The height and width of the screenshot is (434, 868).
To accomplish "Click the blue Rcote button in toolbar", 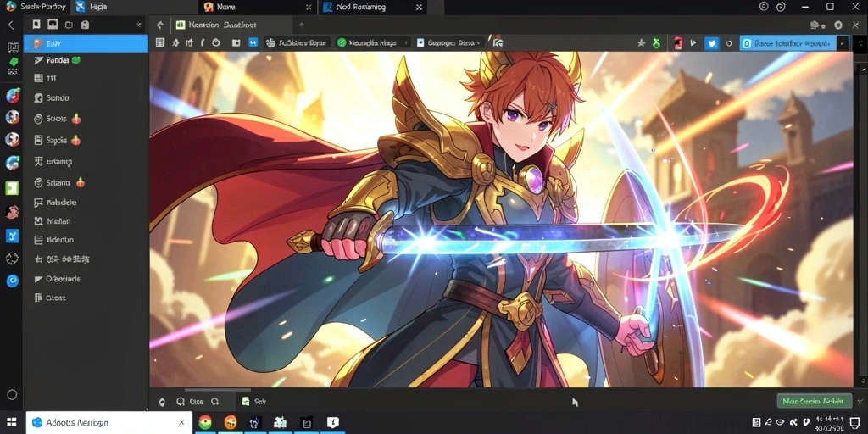I will 787,43.
